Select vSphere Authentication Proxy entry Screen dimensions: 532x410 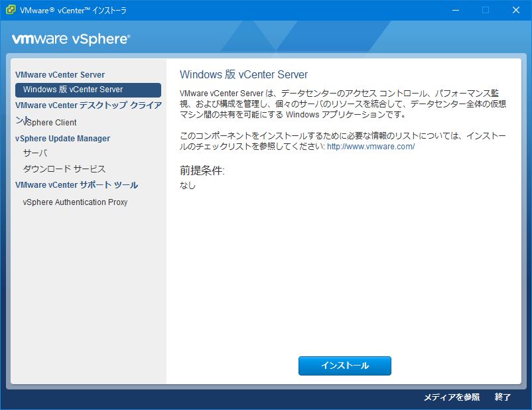point(76,202)
